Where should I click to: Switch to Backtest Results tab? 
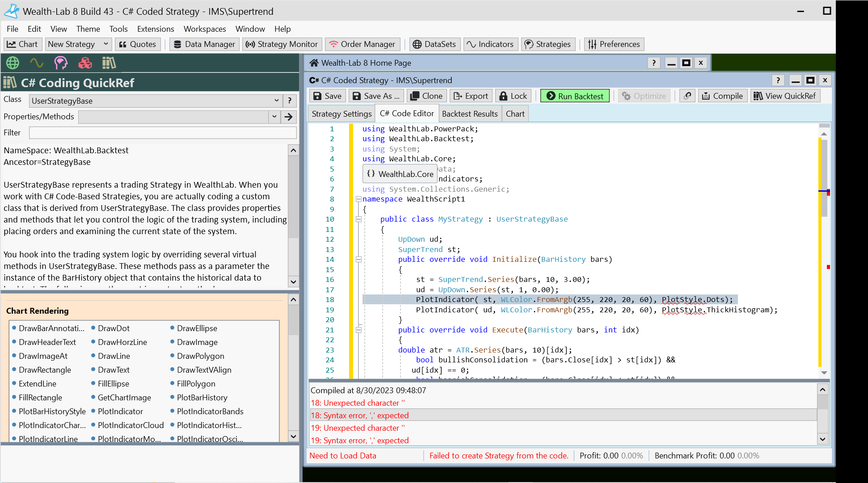(469, 114)
